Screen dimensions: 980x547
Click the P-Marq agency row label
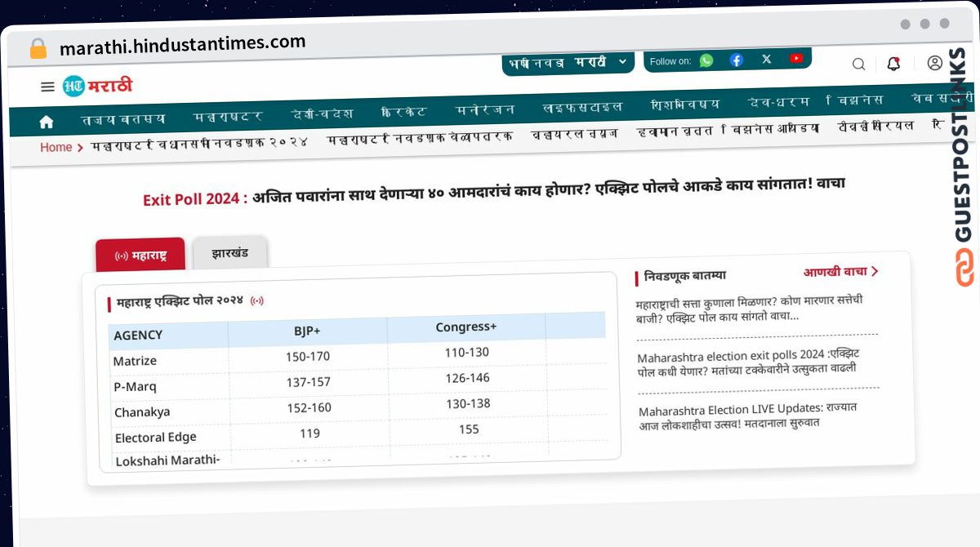(135, 386)
